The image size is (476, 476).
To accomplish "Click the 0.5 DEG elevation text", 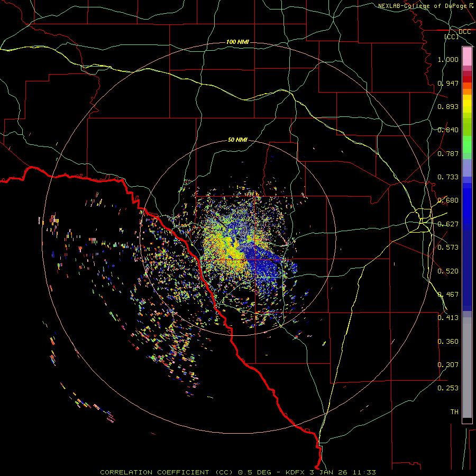I will click(x=255, y=472).
